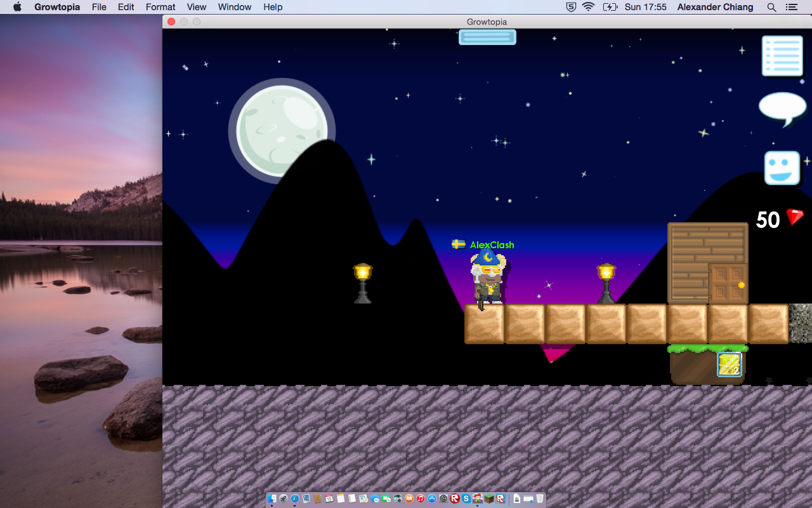Image resolution: width=812 pixels, height=508 pixels.
Task: Open the Format menu
Action: [x=160, y=7]
